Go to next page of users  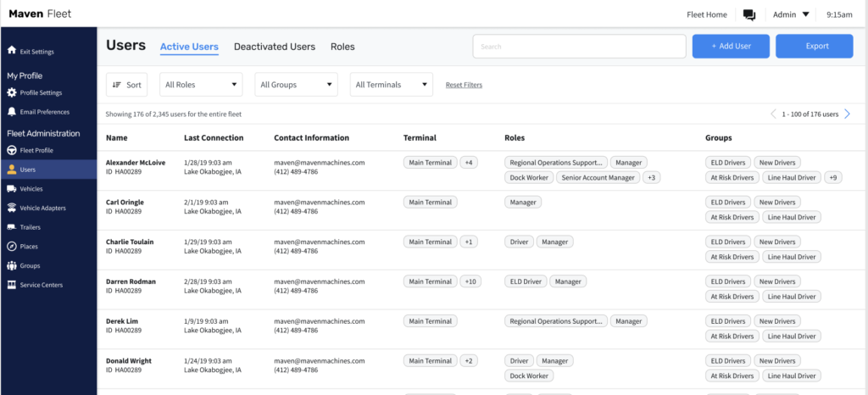[x=847, y=114]
